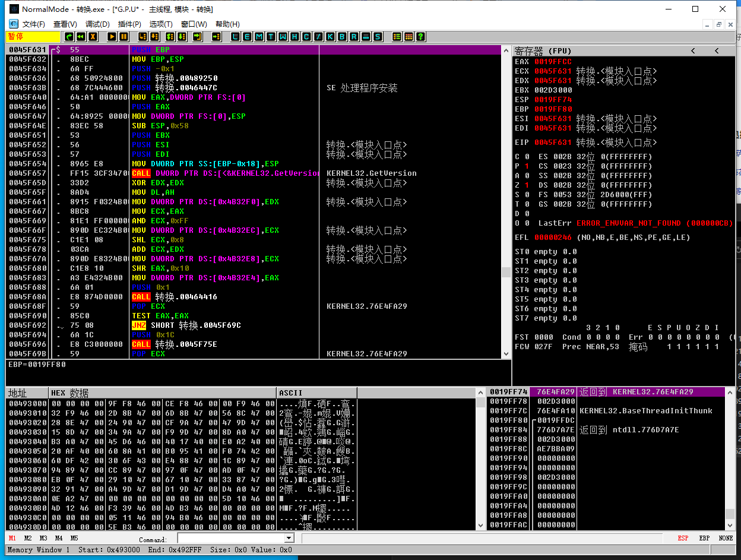
Task: Select the EAX register value 0019FFCC
Action: pyautogui.click(x=553, y=62)
